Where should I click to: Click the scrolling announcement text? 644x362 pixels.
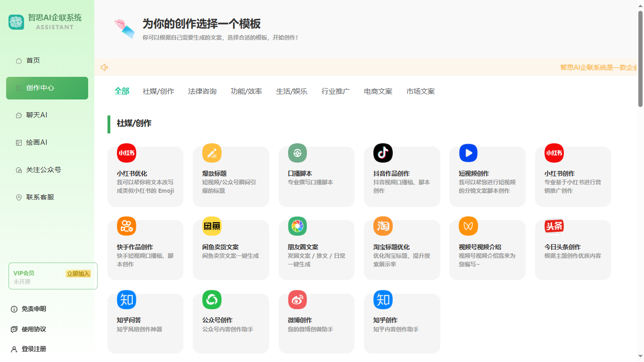(599, 67)
